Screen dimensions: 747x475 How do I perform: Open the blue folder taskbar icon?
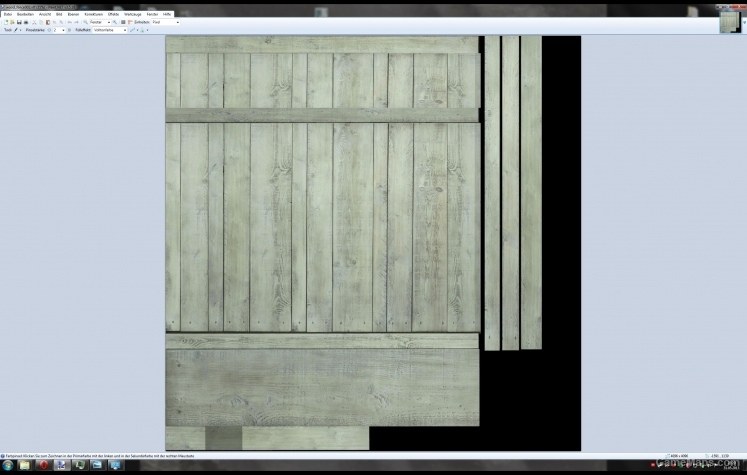click(x=97, y=465)
